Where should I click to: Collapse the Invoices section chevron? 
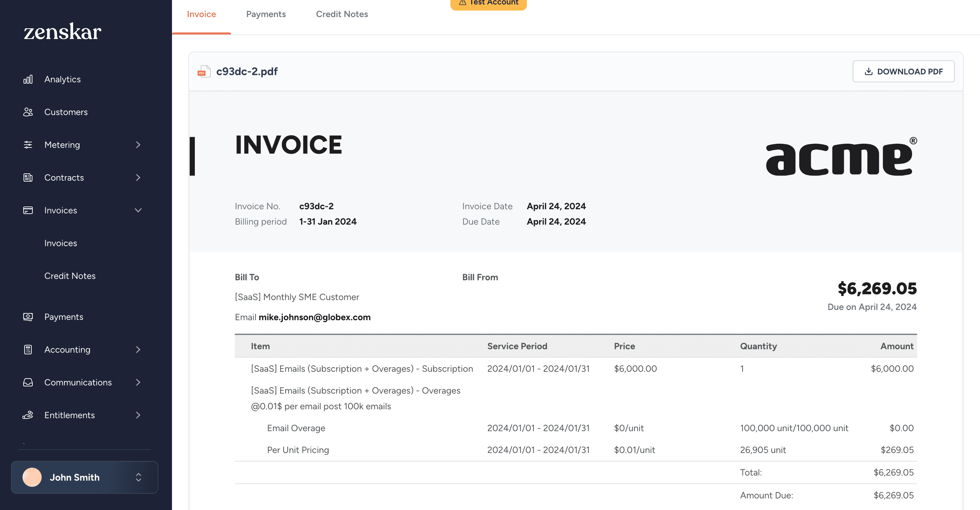[x=138, y=210]
